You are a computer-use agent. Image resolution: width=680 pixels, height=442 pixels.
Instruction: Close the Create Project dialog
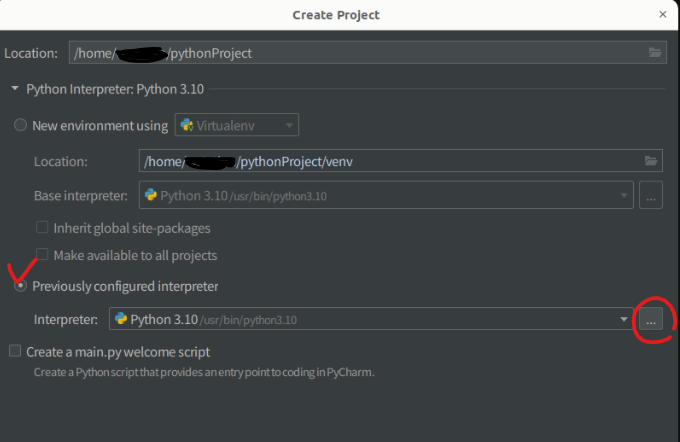pyautogui.click(x=663, y=14)
